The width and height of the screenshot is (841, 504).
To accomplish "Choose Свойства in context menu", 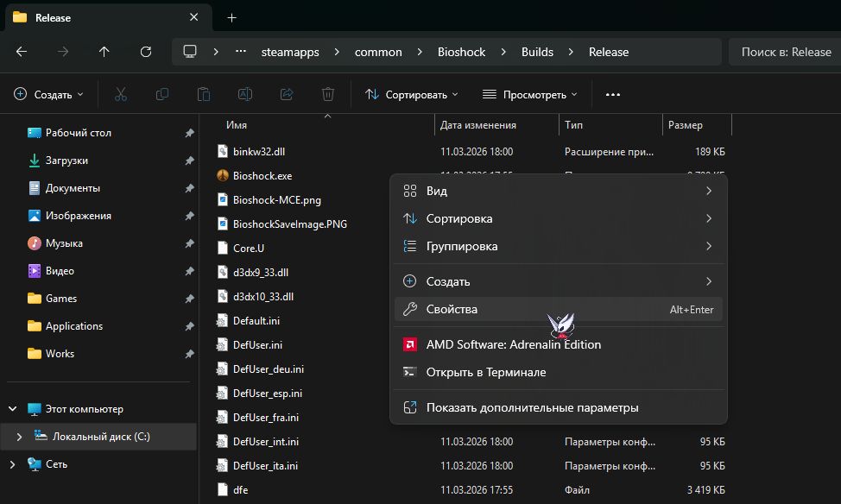I will point(559,309).
